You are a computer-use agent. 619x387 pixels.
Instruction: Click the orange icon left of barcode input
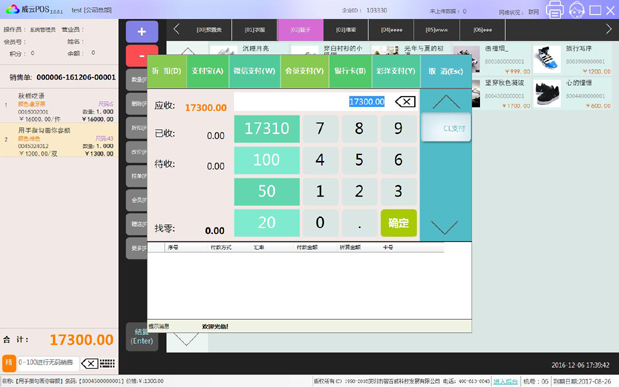coord(9,363)
